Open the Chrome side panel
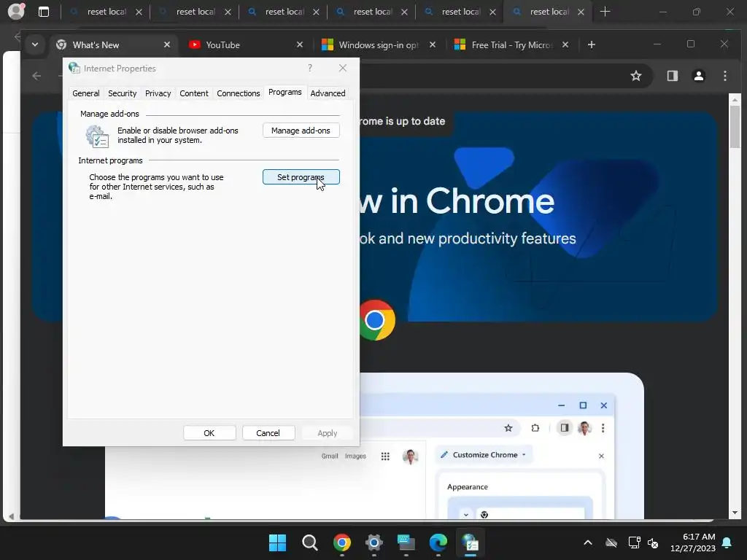 [x=672, y=76]
